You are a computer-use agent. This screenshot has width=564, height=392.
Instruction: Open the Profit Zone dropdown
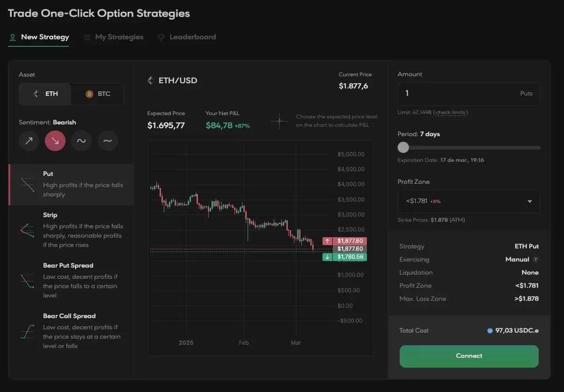tap(469, 202)
